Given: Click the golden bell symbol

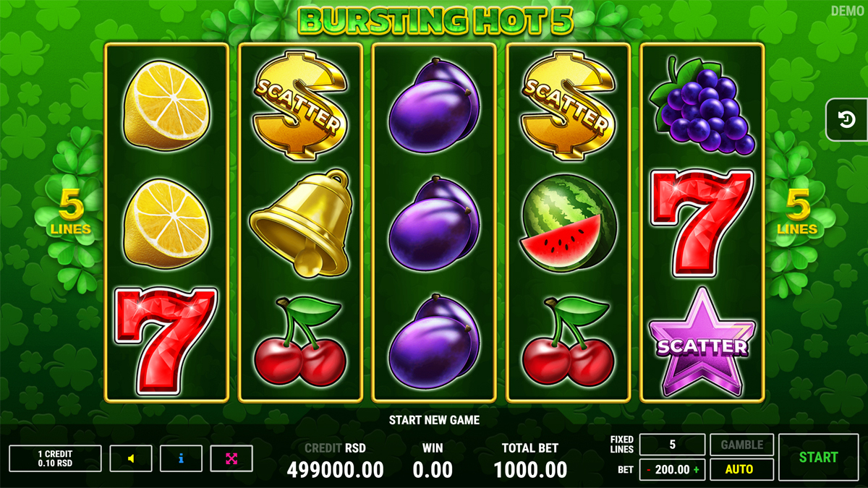Looking at the screenshot, I should pyautogui.click(x=299, y=222).
